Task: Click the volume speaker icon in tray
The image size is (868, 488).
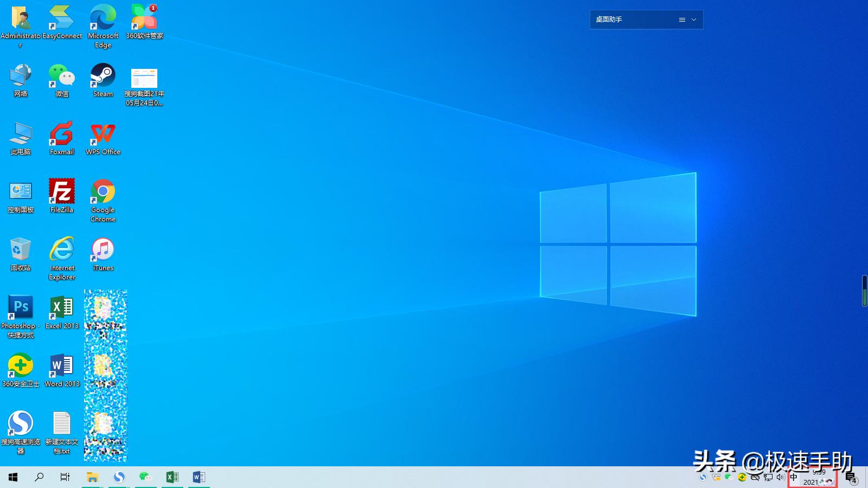Action: point(781,477)
